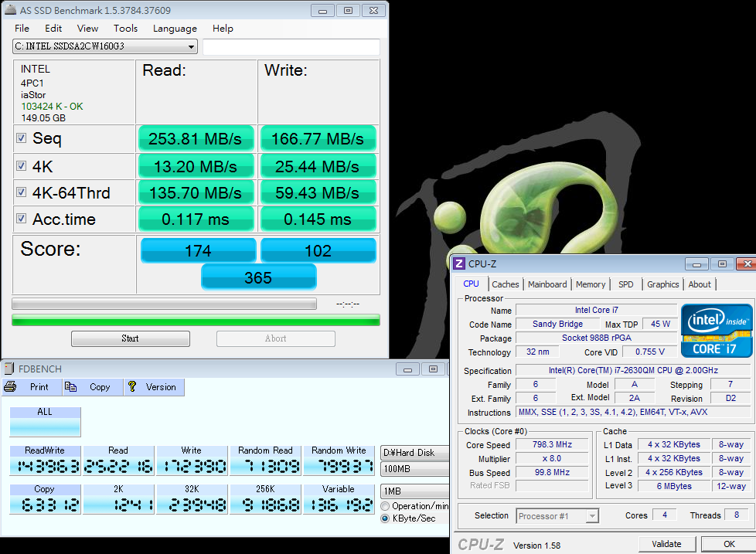
Task: Minimize the CPU-Z window
Action: coord(696,264)
